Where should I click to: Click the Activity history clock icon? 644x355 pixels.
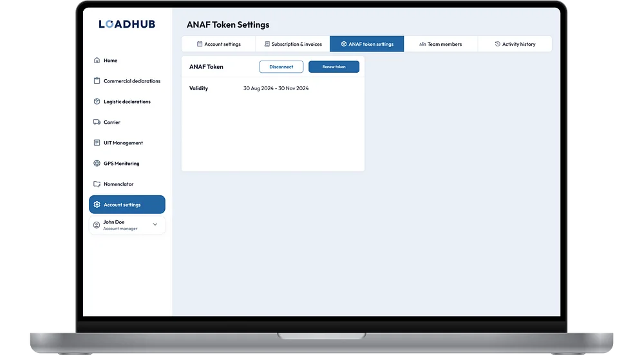click(x=497, y=44)
